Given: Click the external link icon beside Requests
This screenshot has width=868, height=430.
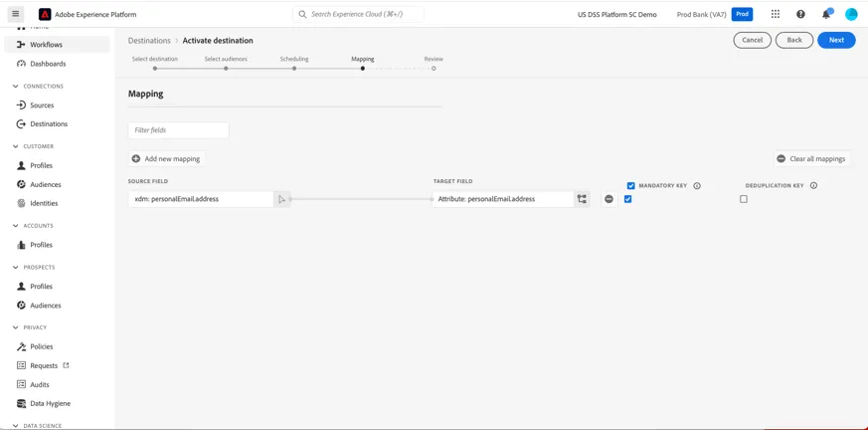Looking at the screenshot, I should [x=66, y=365].
